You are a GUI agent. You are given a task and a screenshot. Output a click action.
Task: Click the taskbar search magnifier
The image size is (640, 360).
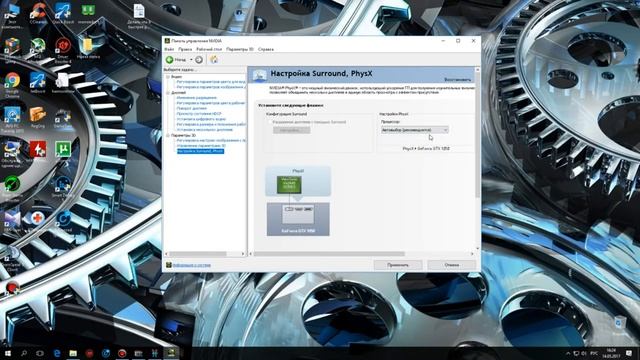tap(24, 353)
